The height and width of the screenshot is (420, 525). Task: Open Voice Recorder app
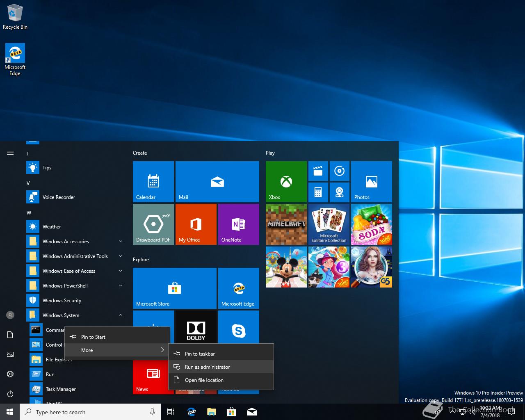pos(75,197)
